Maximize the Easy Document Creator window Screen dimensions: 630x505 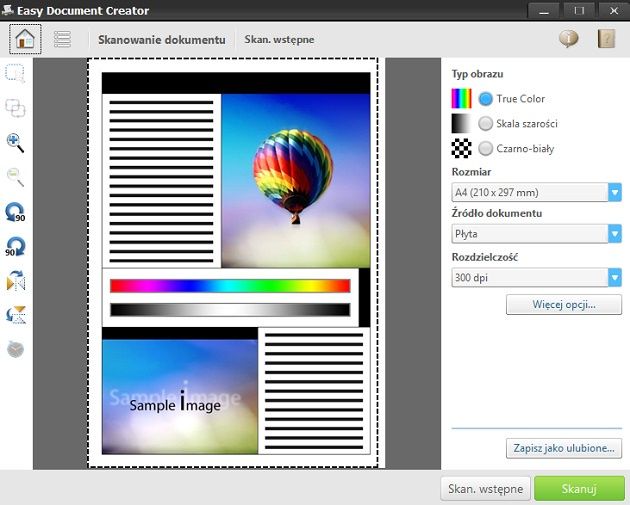coord(579,10)
